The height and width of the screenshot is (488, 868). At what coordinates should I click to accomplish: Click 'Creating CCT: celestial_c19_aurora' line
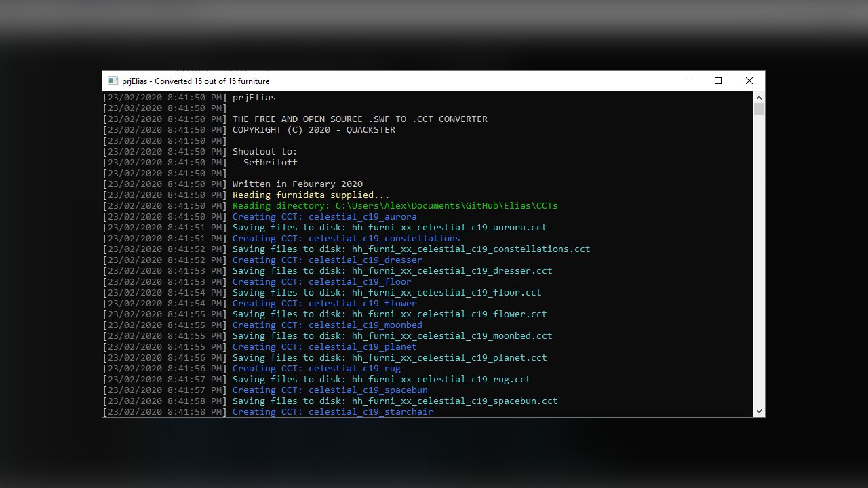(325, 216)
